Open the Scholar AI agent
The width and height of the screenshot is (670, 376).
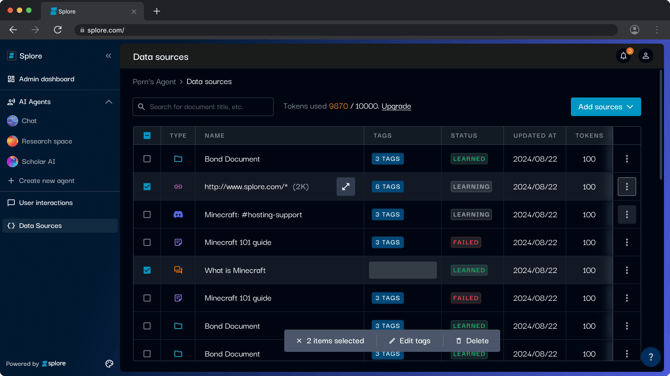[x=38, y=162]
